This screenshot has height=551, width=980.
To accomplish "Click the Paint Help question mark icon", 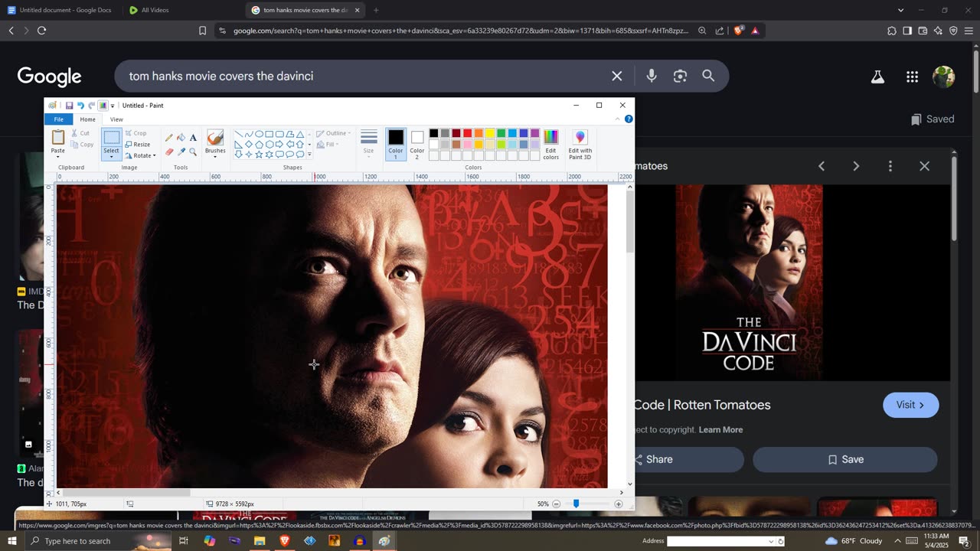I will click(629, 119).
